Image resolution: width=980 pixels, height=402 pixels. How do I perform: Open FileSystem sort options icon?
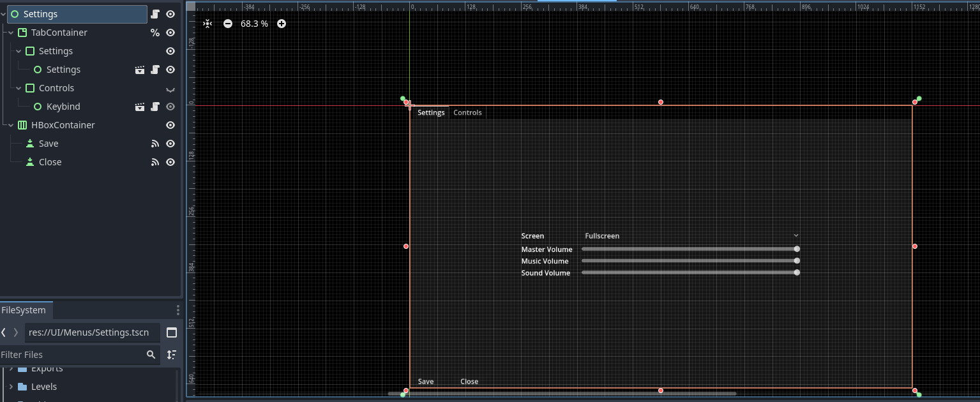coord(172,355)
